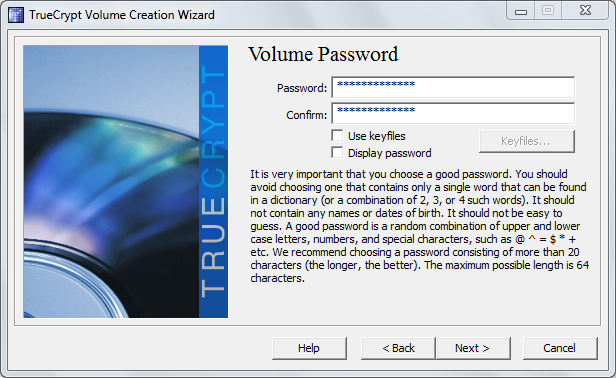Go to previous step with Back
The width and height of the screenshot is (616, 378).
398,348
